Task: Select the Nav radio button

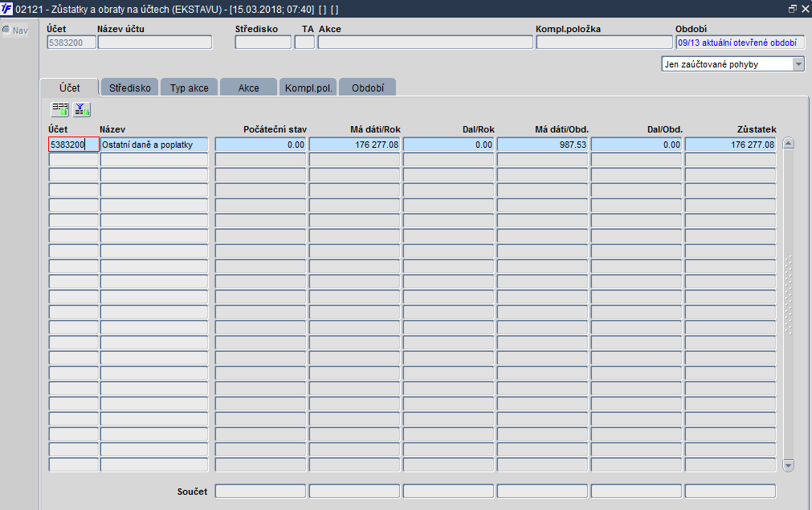Action: 6,30
